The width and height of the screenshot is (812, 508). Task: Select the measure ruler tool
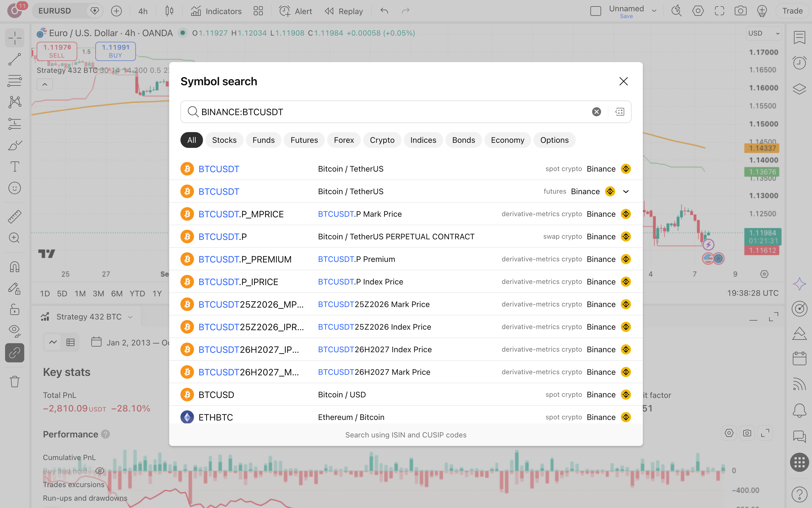click(14, 217)
